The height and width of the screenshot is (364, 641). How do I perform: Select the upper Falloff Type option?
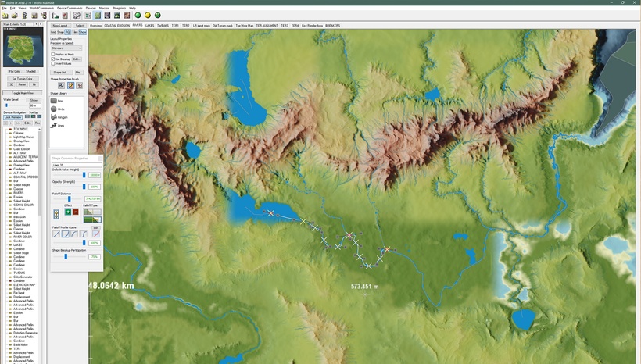pyautogui.click(x=92, y=212)
